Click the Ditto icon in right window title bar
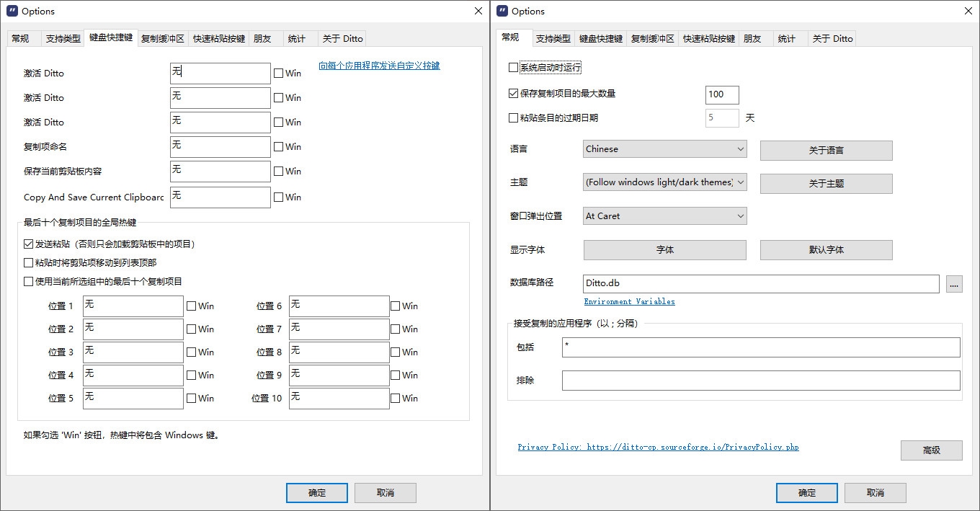 (x=502, y=11)
